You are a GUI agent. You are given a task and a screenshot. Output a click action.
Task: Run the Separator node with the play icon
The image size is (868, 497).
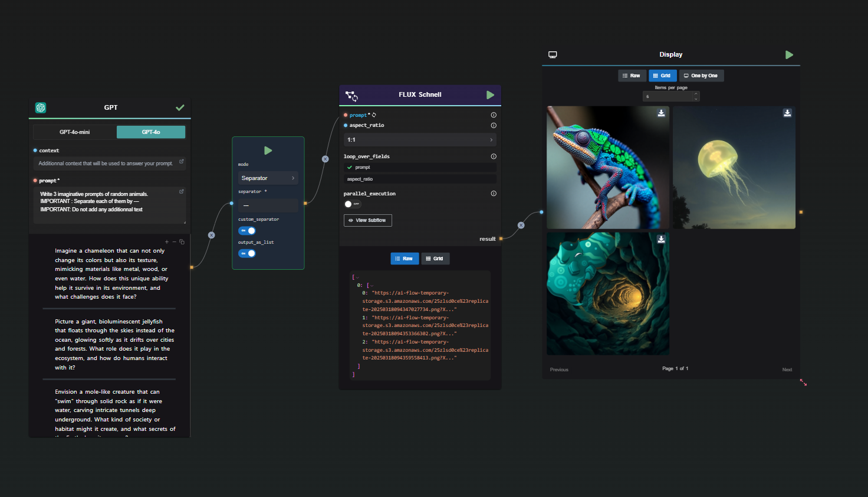[268, 151]
